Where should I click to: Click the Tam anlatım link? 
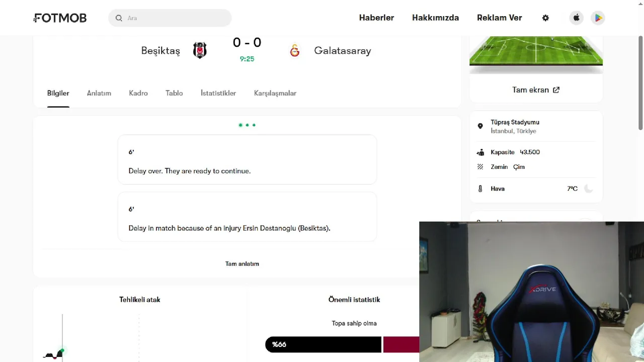click(242, 263)
